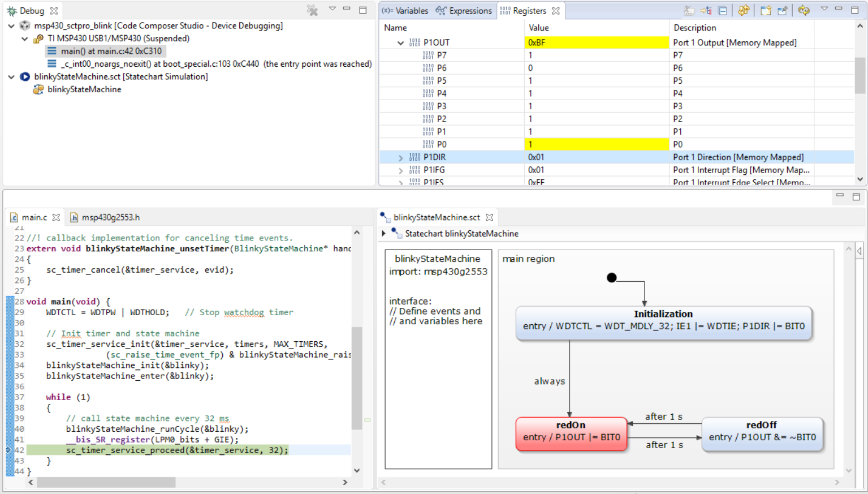This screenshot has width=868, height=494.
Task: Toggle the P6 bit value of P1OUT
Action: [x=530, y=67]
